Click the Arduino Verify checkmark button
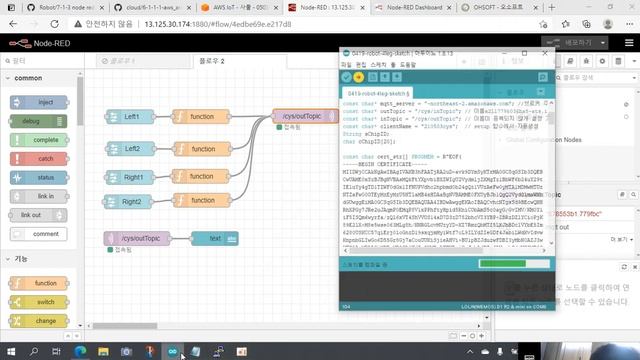Viewport: 640px width, 360px height. click(x=347, y=77)
